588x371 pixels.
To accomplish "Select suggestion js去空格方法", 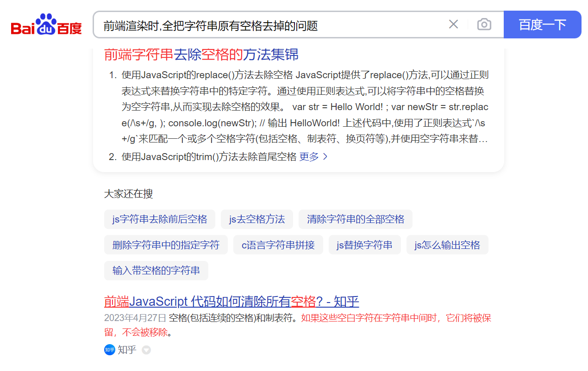I will click(257, 219).
